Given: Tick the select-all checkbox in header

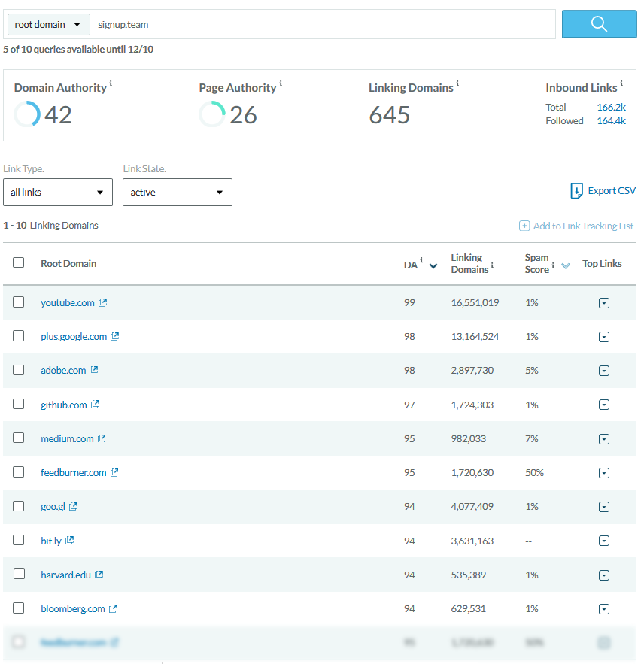Looking at the screenshot, I should tap(18, 262).
